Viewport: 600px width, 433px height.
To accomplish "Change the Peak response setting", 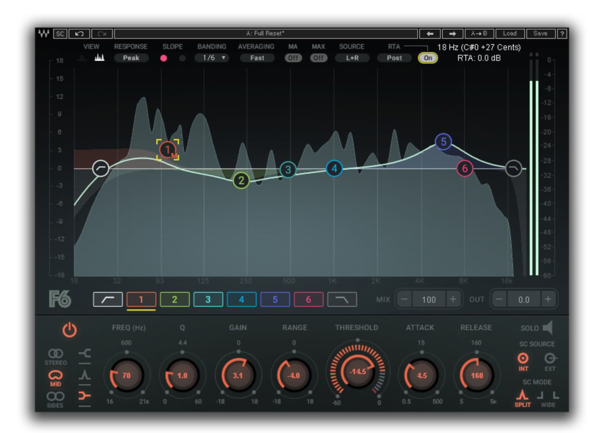I will 131,58.
